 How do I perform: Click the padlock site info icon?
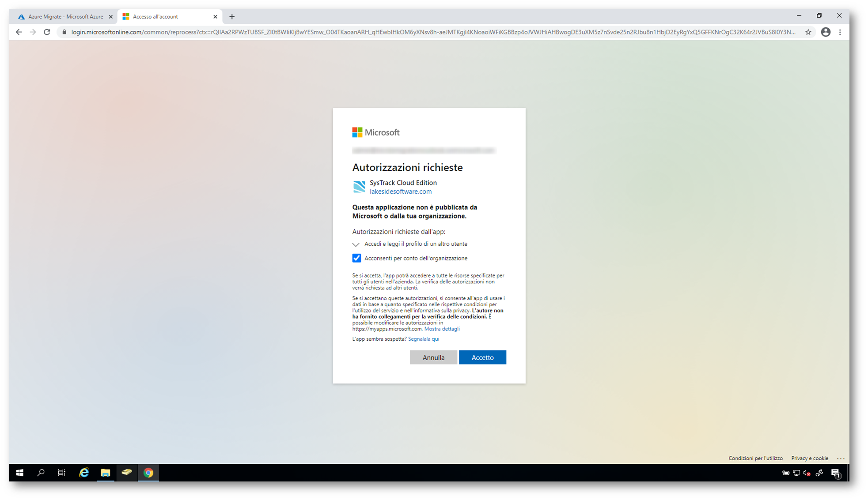click(64, 32)
